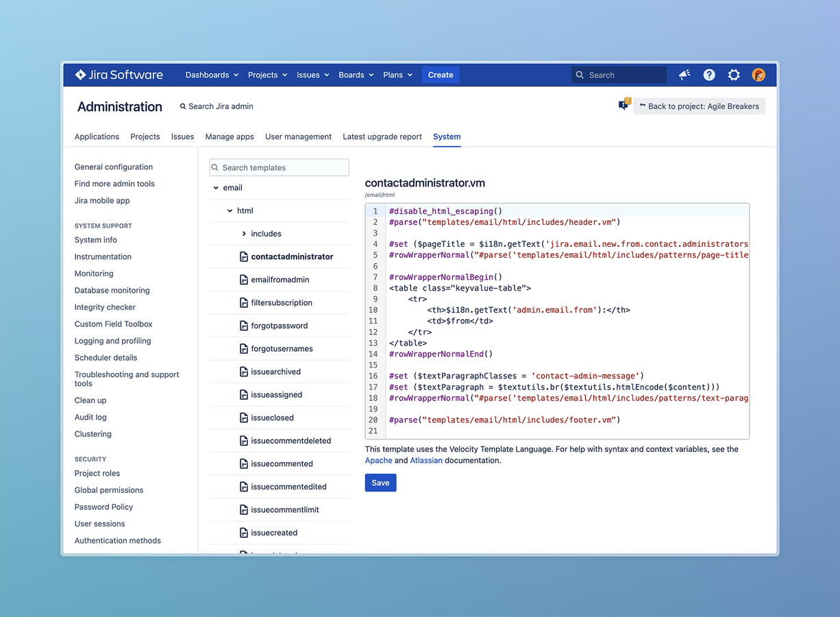The width and height of the screenshot is (840, 617).
Task: Open System info page
Action: [x=96, y=240]
